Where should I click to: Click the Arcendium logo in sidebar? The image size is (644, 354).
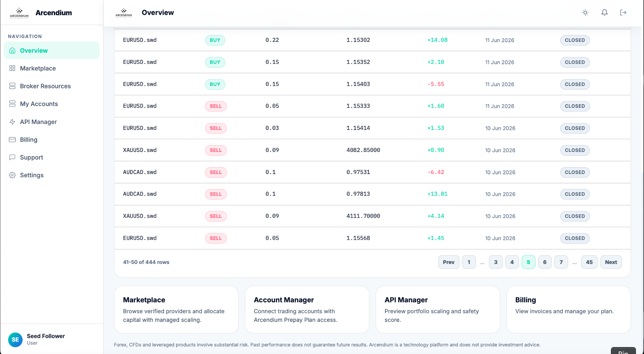coord(19,13)
